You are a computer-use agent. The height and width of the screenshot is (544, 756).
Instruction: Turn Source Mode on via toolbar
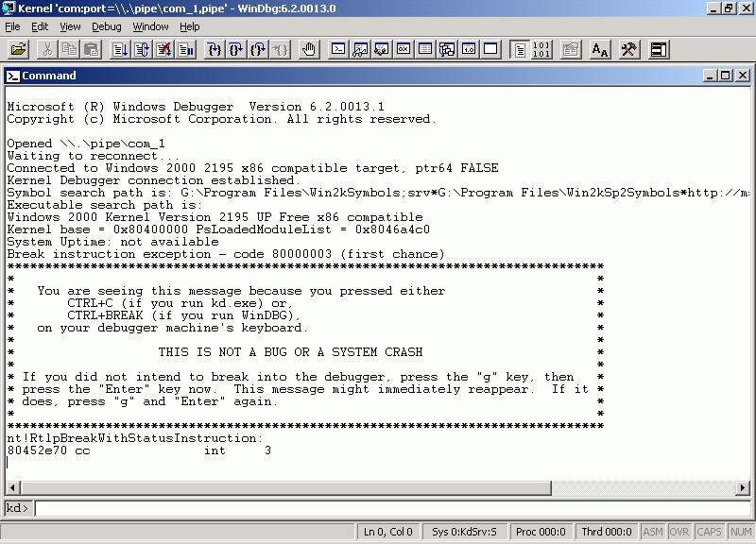[519, 49]
